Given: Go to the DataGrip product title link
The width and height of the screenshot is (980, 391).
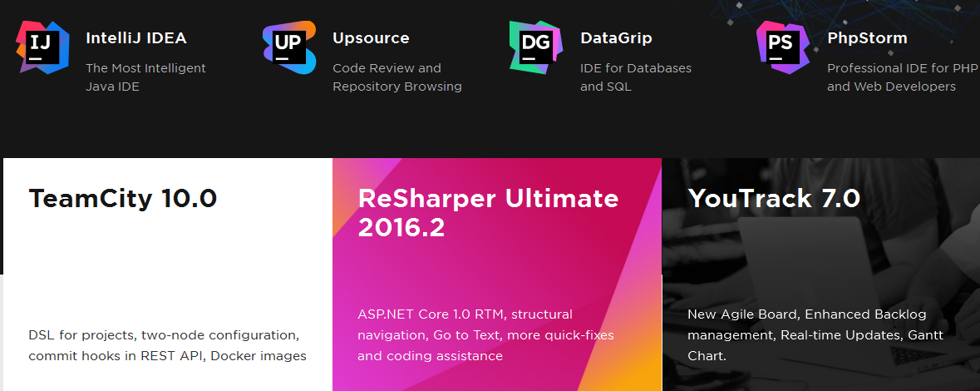Looking at the screenshot, I should pos(616,38).
